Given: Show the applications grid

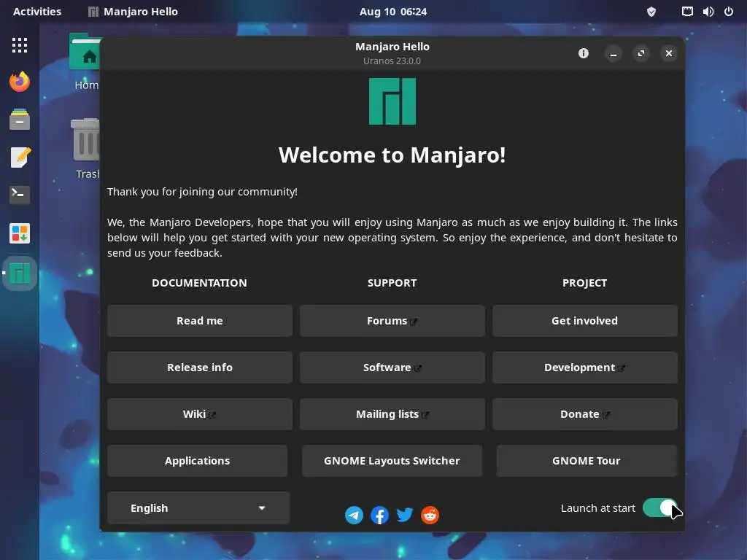Looking at the screenshot, I should pos(20,45).
